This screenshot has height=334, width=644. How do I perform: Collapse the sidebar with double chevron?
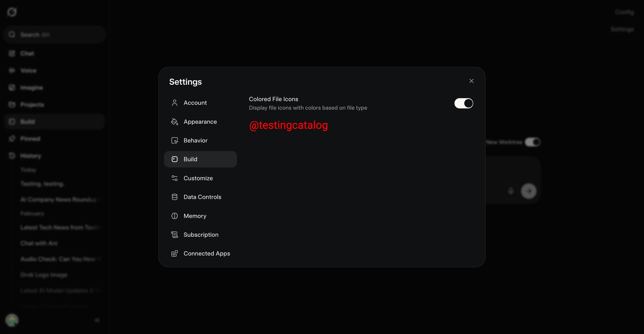(97, 320)
